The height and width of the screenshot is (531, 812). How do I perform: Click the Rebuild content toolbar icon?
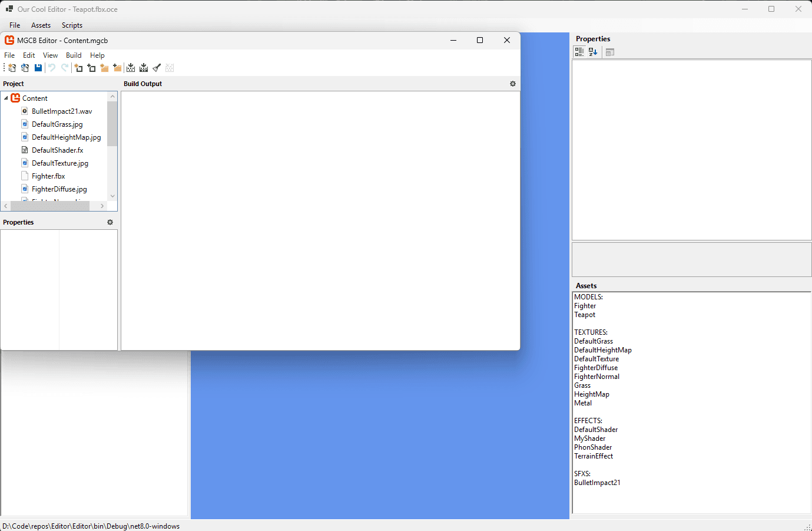[144, 68]
